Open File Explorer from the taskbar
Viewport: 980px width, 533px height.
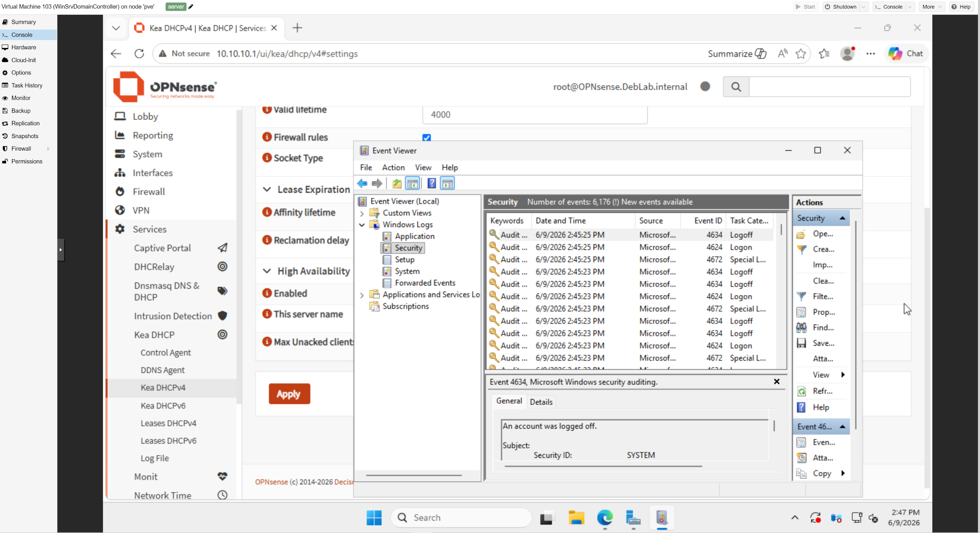576,517
